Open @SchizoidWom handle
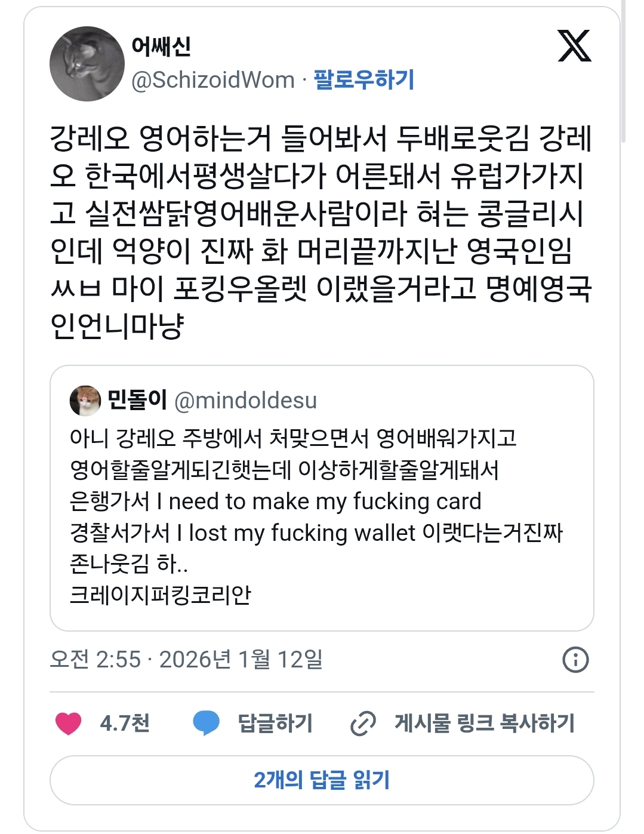Screen dimensions: 644x834 click(x=213, y=80)
